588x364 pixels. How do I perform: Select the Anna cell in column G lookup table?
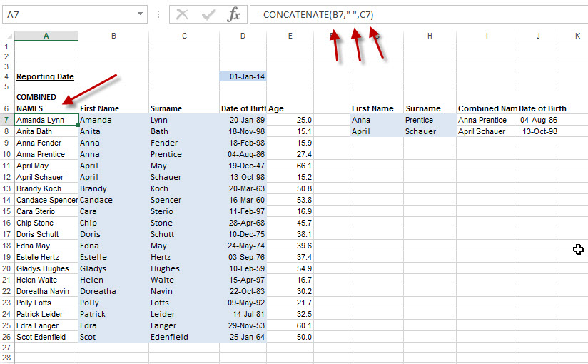[x=377, y=120]
